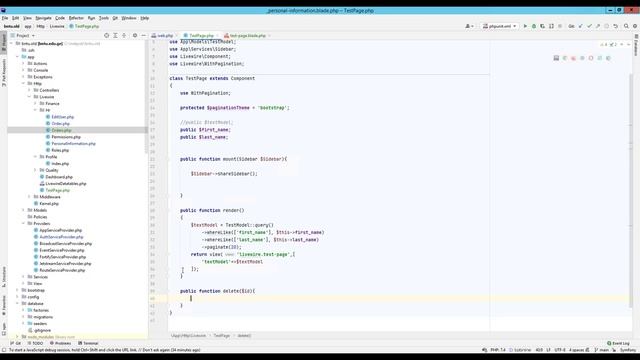The width and height of the screenshot is (640, 360).
Task: Run with coverage icon in toolbar
Action: (542, 26)
